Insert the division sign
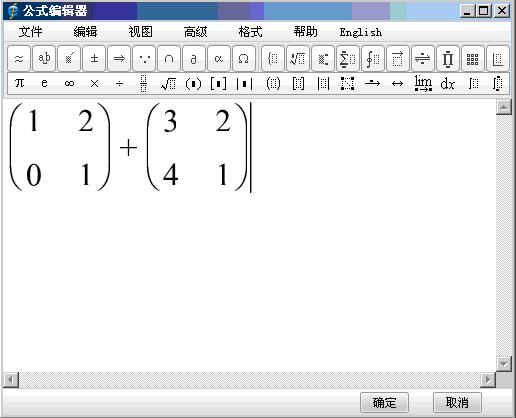 (x=119, y=83)
